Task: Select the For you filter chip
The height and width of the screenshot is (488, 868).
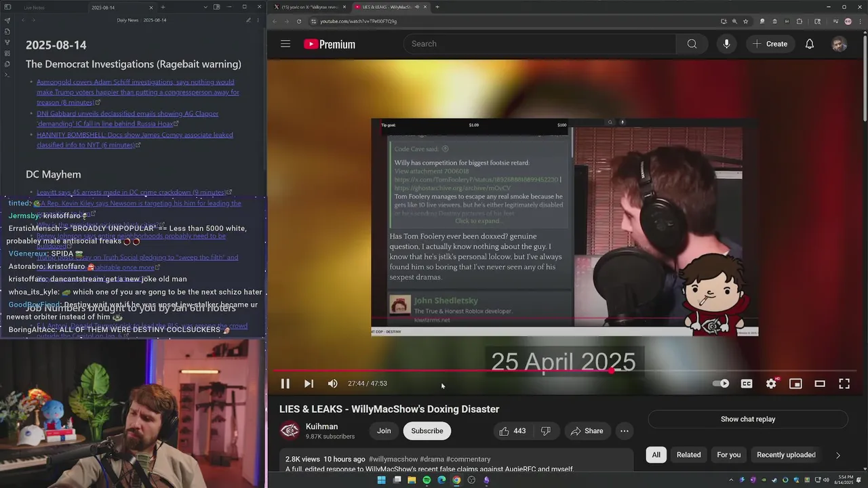Action: click(729, 455)
